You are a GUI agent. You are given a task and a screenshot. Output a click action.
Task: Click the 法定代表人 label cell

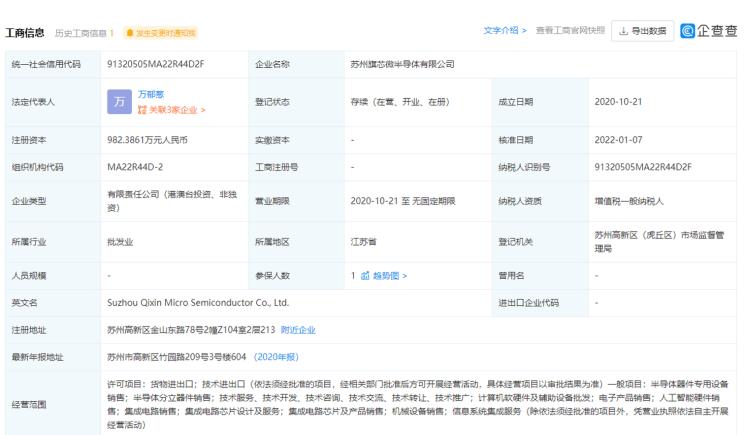coord(53,102)
